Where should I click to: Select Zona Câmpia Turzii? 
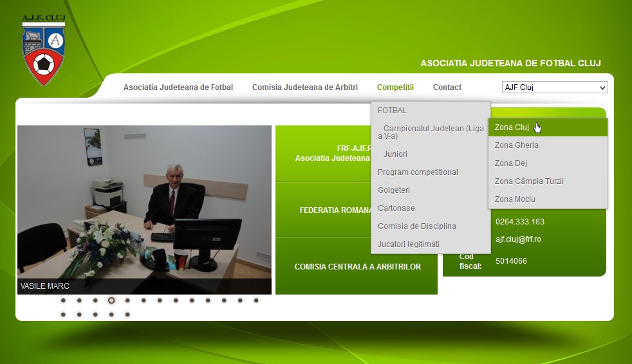click(548, 181)
